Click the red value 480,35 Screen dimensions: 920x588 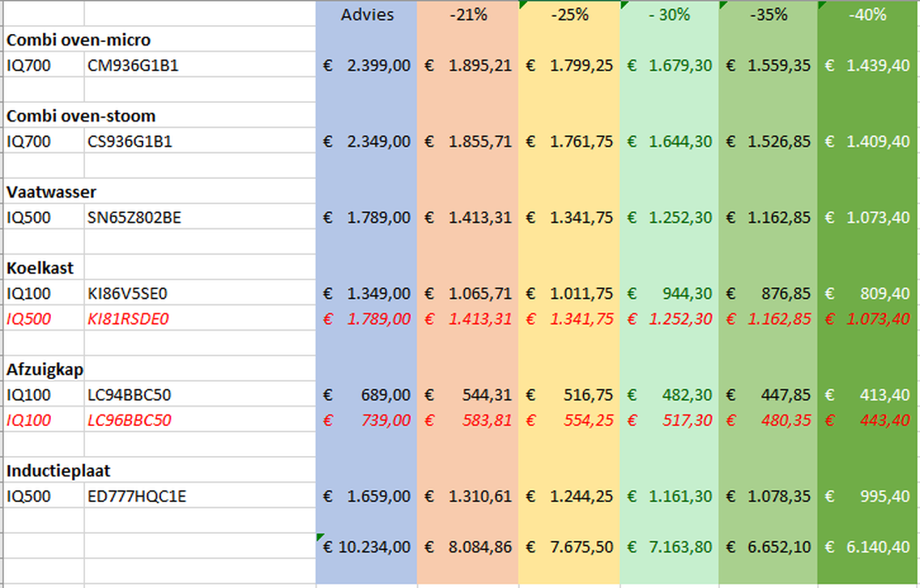768,420
